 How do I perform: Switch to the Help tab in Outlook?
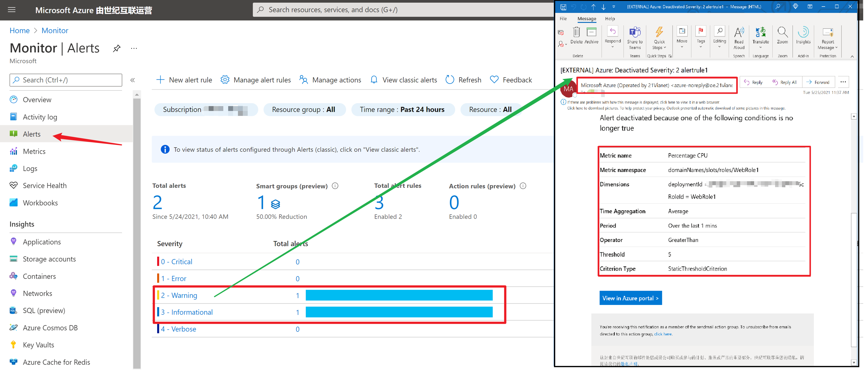point(610,19)
